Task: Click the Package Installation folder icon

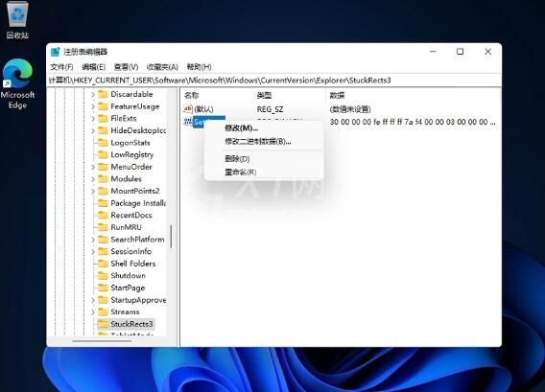Action: click(103, 203)
